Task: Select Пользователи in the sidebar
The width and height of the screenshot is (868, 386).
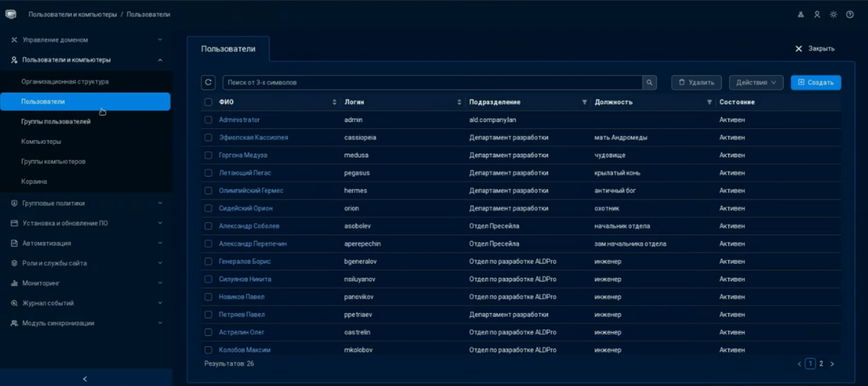Action: pyautogui.click(x=85, y=101)
